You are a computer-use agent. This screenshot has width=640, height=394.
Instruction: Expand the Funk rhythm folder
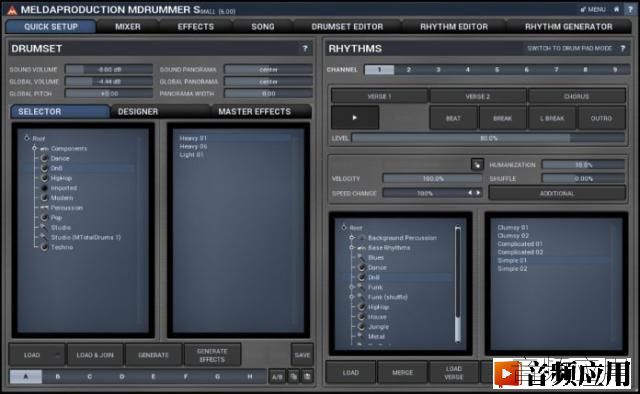tap(351, 287)
